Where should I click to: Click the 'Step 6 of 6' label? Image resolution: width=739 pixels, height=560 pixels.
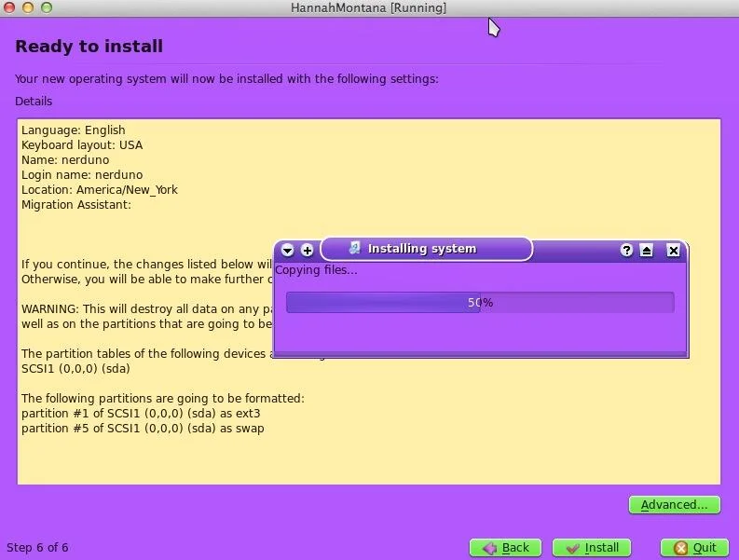point(37,548)
